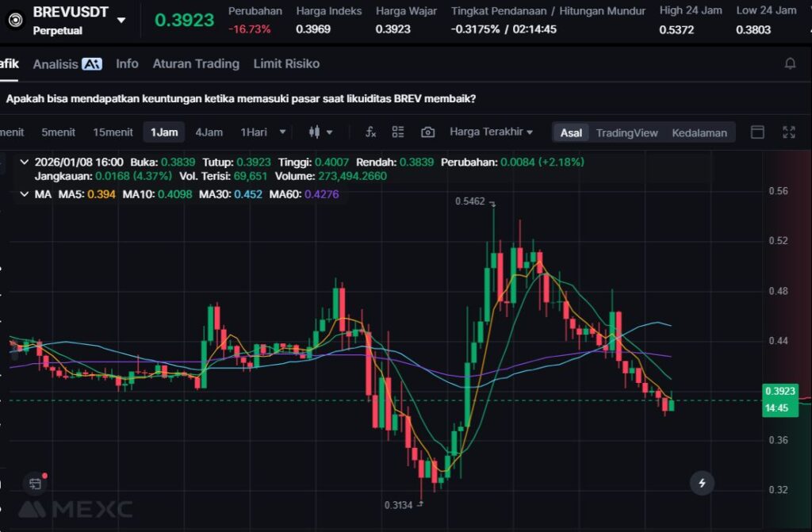Open the Aturan Trading tab
The width and height of the screenshot is (812, 532).
(x=196, y=63)
